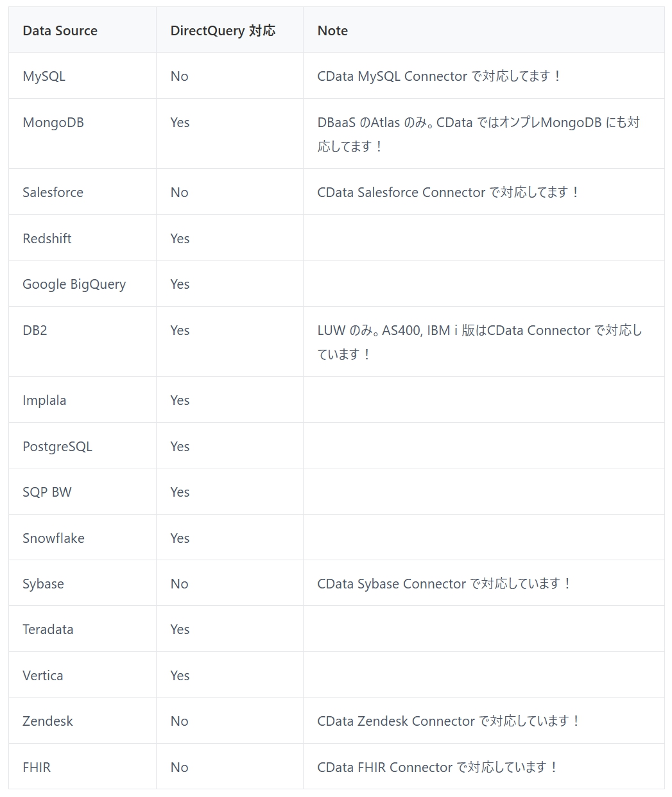Click the "Data Source" column header
The width and height of the screenshot is (672, 797).
click(60, 31)
